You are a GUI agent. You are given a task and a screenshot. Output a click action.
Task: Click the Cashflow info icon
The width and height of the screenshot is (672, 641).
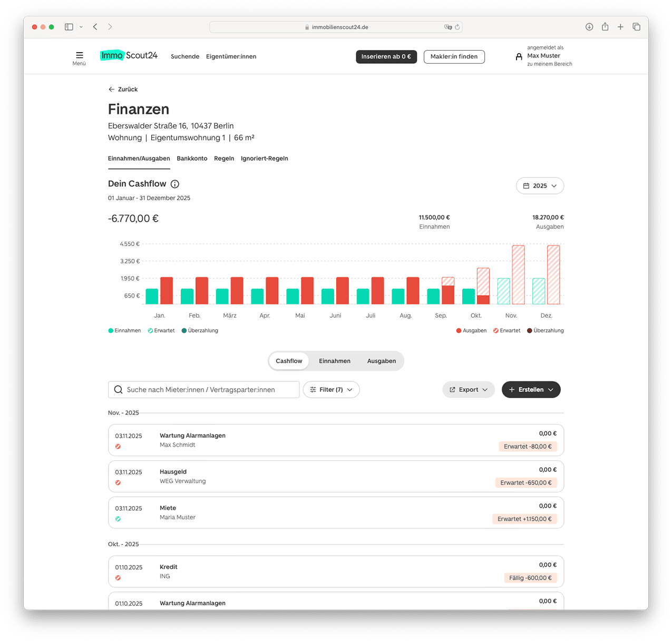click(x=175, y=184)
